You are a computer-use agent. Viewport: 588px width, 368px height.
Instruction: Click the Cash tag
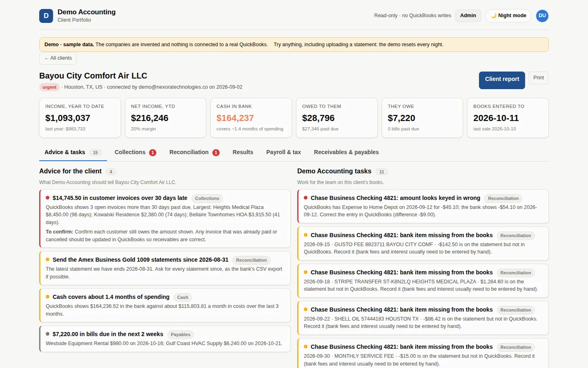pos(183,297)
